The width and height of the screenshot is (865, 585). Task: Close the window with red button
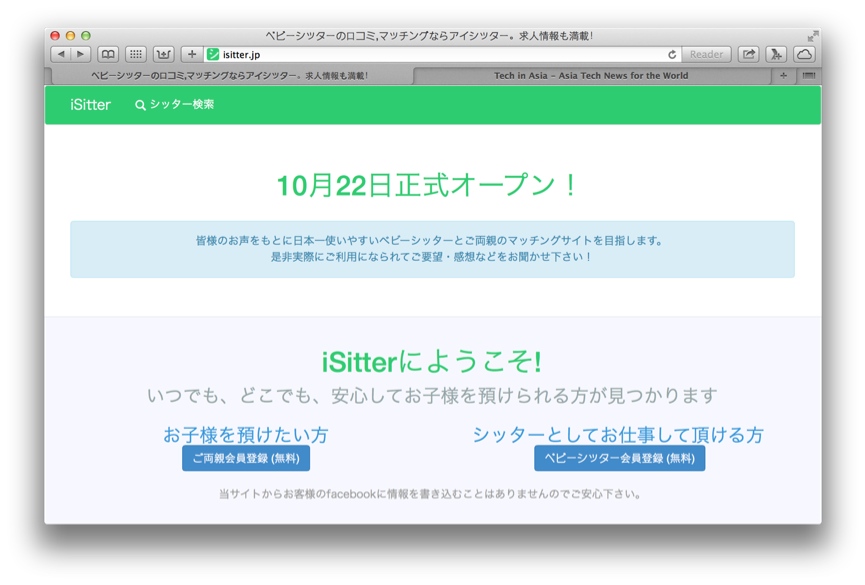(x=55, y=35)
